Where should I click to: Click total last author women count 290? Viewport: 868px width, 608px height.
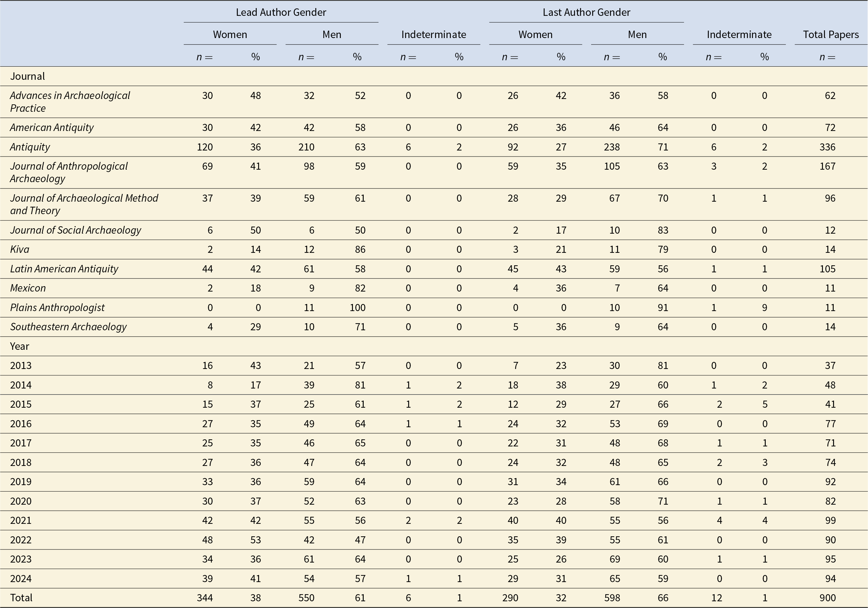pos(510,598)
